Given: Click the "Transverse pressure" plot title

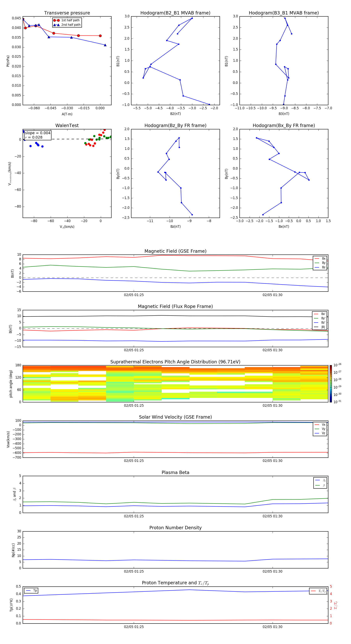Looking at the screenshot, I should click(67, 13).
